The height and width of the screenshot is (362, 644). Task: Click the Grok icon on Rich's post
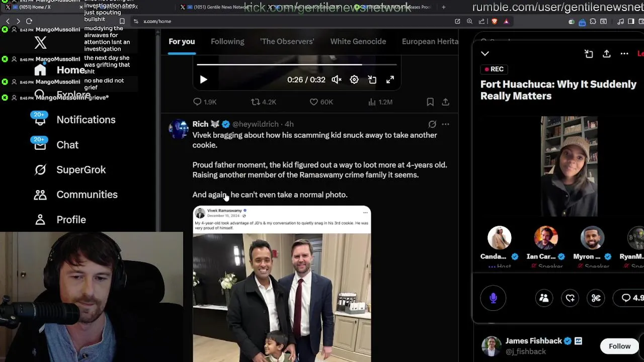click(x=432, y=124)
